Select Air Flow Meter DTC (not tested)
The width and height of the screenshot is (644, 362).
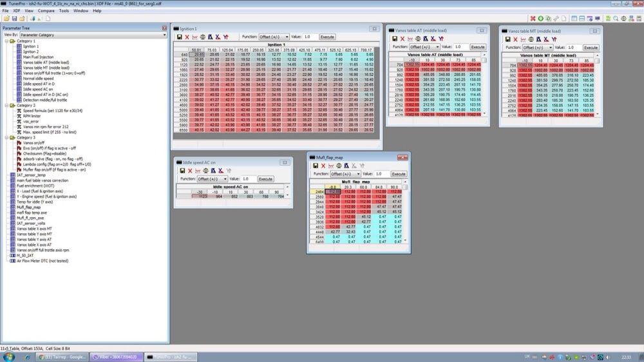point(43,261)
